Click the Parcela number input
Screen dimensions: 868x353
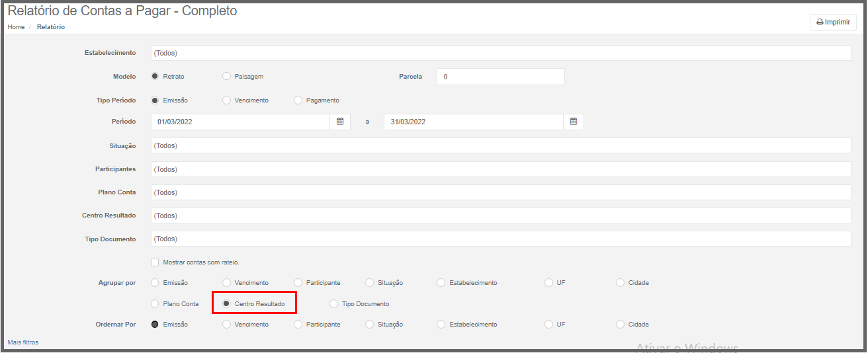tap(501, 77)
